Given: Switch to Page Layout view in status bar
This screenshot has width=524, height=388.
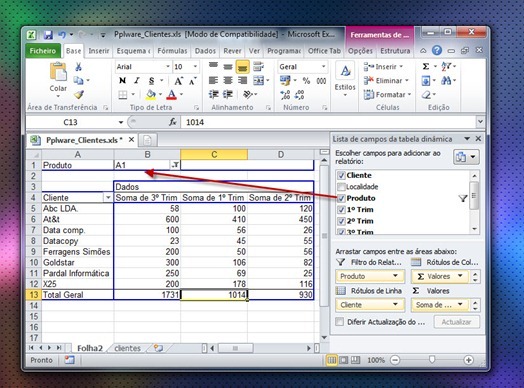Looking at the screenshot, I should 343,360.
